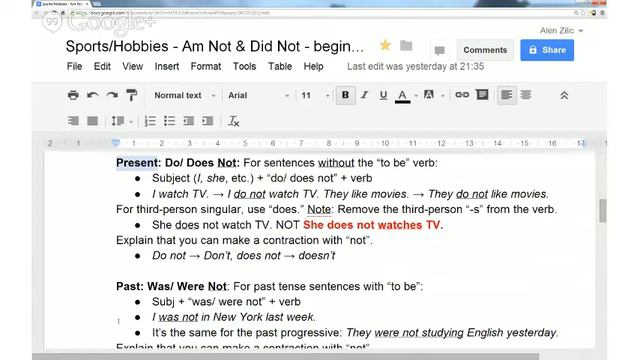Viewport: 640px width, 360px height.
Task: Open the font size 11 dropdown
Action: [x=315, y=96]
